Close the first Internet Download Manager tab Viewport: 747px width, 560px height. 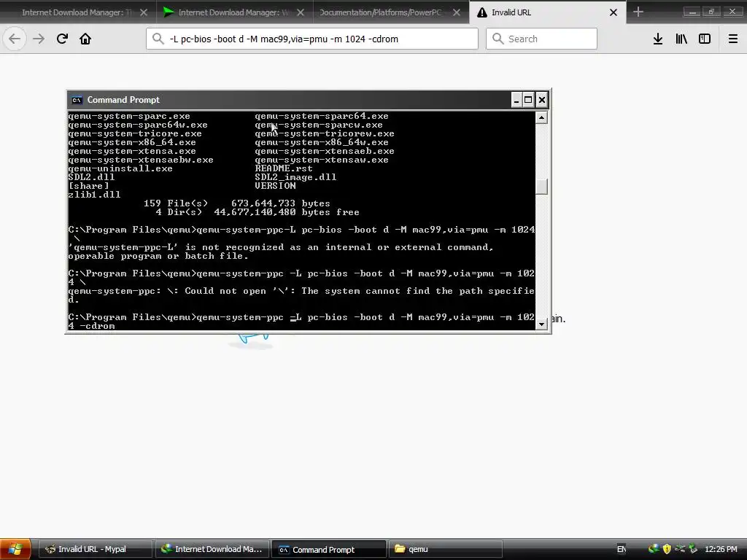[x=144, y=12]
